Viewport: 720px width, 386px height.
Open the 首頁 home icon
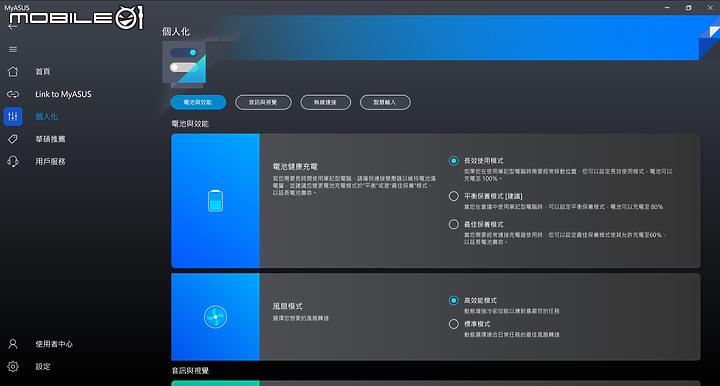coord(13,72)
